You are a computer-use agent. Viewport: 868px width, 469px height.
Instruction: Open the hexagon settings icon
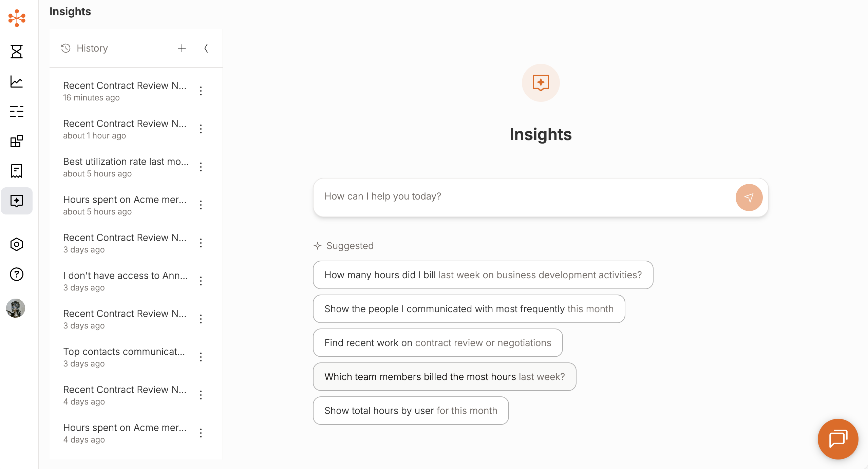tap(16, 244)
